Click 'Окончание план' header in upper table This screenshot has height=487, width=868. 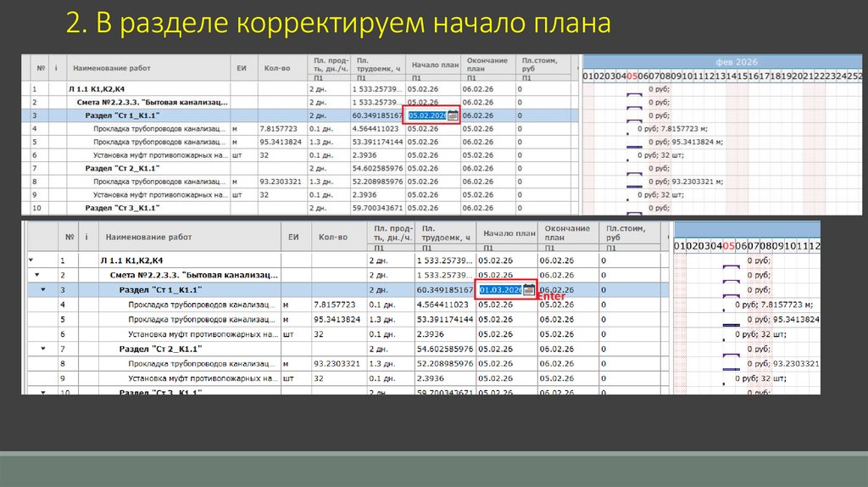click(487, 64)
